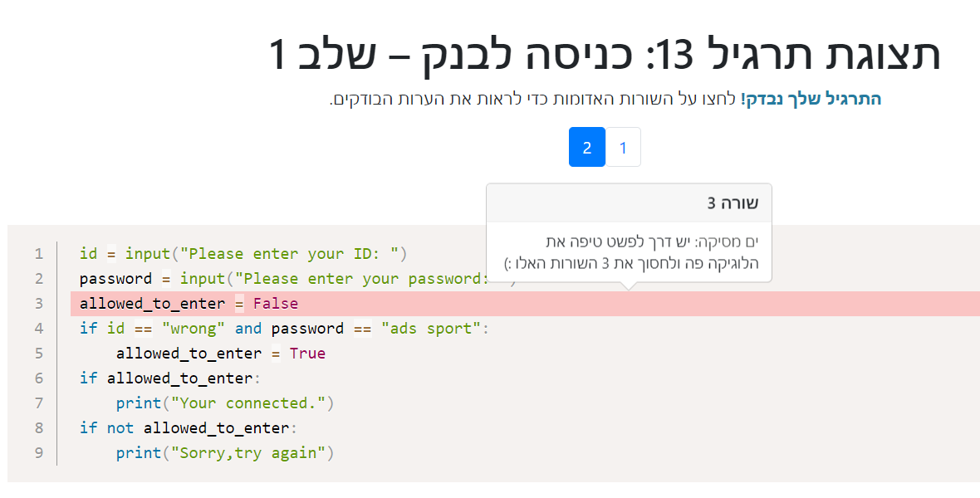The image size is (980, 498).
Task: Click line number 1 in gutter
Action: [x=39, y=254]
